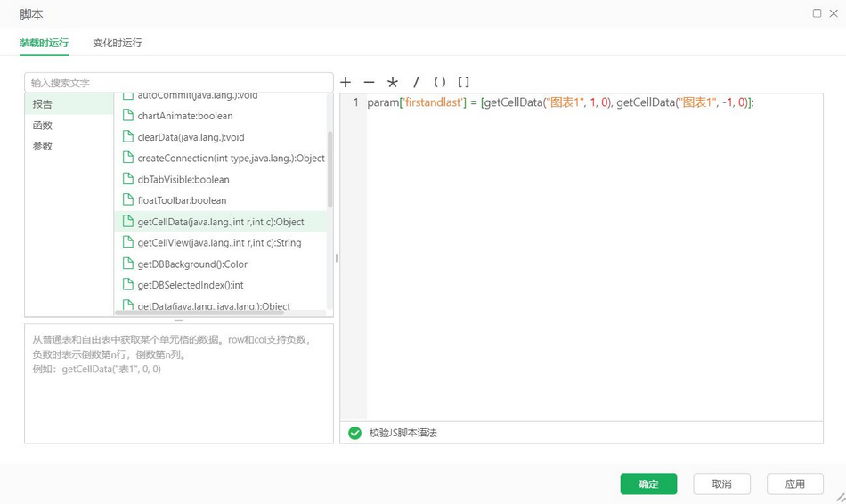Click the function list horizontal scrollbar

coord(199,313)
